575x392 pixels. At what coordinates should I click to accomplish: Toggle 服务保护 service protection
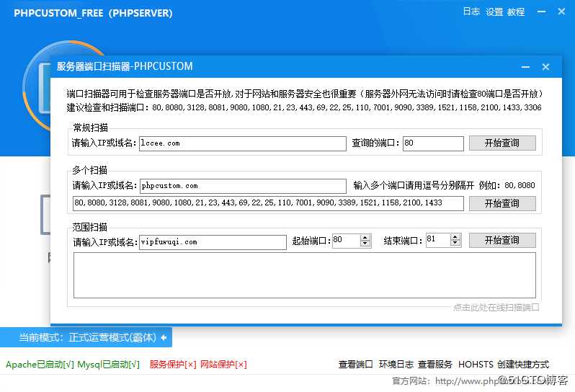coord(173,365)
